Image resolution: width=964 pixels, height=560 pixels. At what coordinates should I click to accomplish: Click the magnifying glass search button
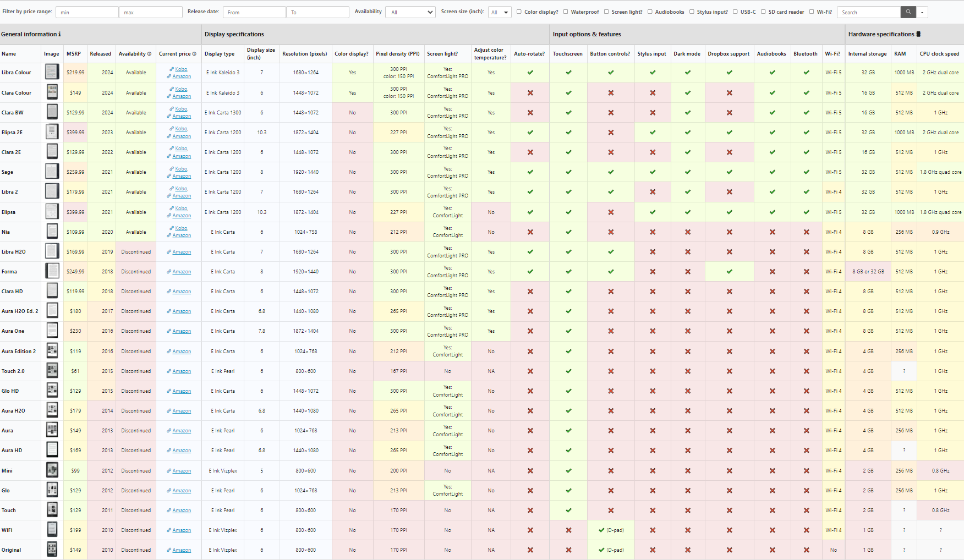click(x=908, y=12)
